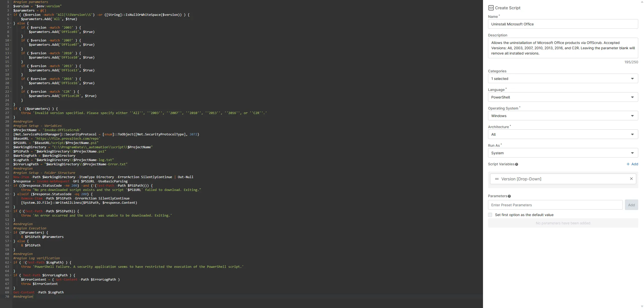Collapse code fold at line 50
644x308 pixels.
(x=11, y=211)
